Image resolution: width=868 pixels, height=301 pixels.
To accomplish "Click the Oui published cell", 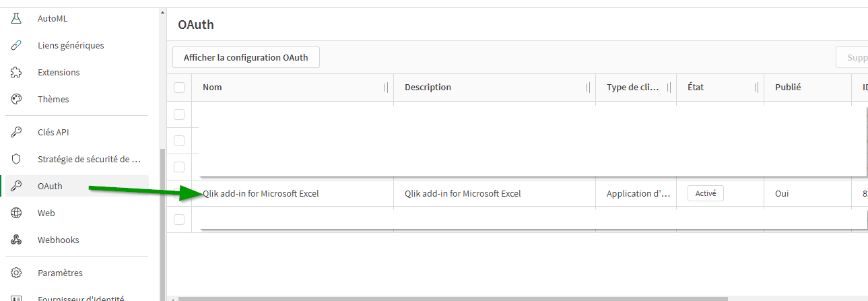I will tap(782, 194).
